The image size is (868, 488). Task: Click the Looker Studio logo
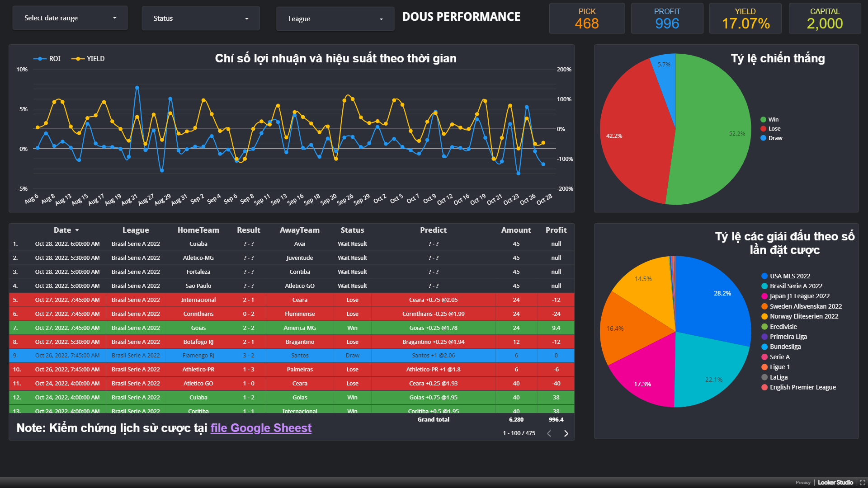coord(835,483)
